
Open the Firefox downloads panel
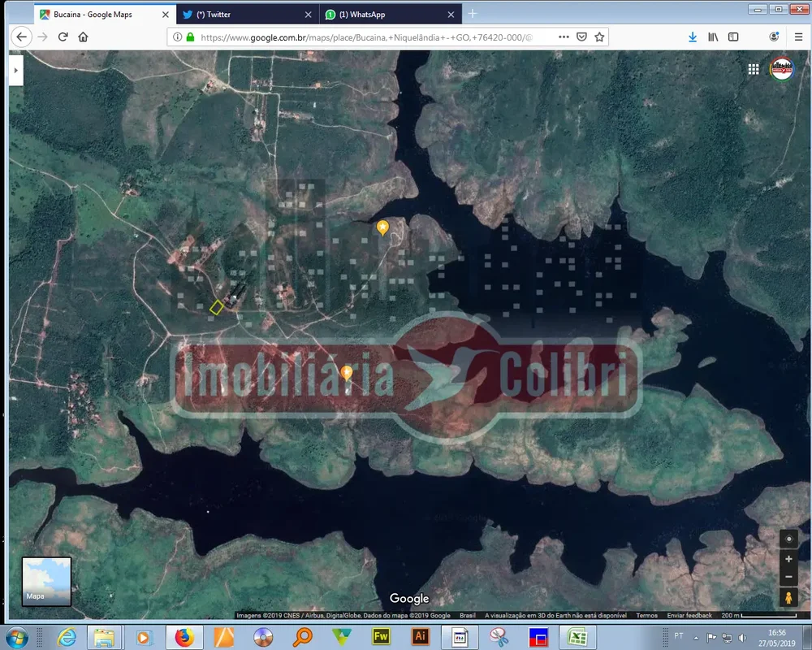tap(692, 37)
